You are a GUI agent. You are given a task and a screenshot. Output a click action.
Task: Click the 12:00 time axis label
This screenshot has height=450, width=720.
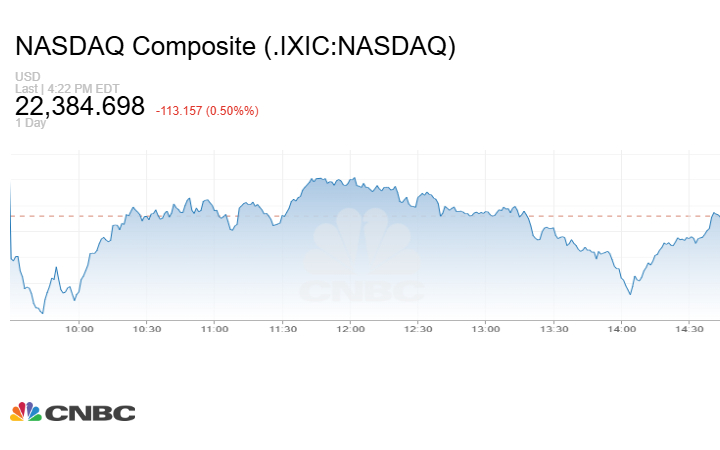coord(350,328)
